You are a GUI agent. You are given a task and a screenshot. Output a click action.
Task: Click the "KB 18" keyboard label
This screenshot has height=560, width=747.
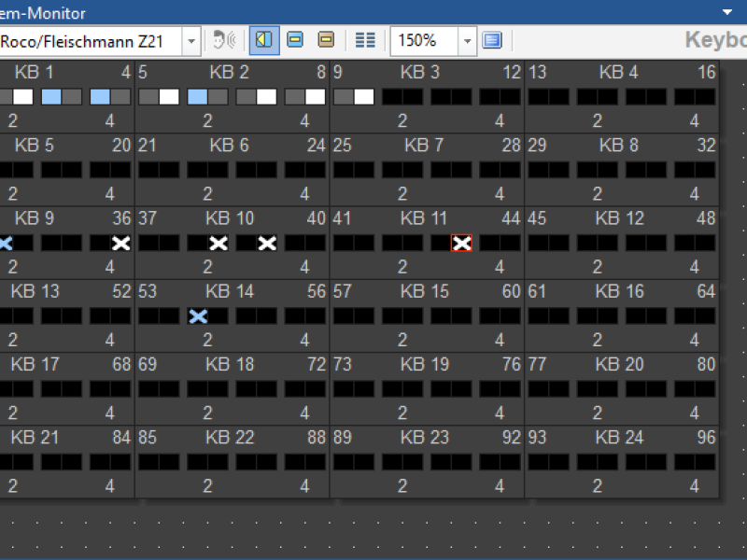[230, 364]
